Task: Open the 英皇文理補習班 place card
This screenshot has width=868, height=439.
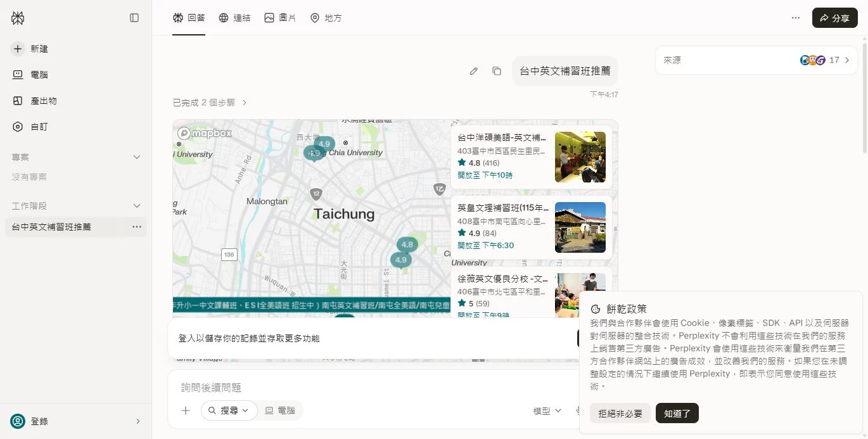Action: (531, 227)
